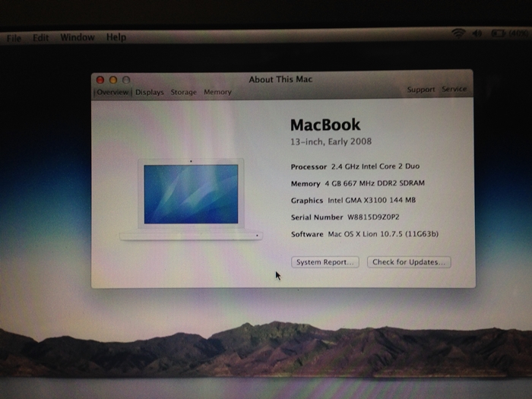The image size is (532, 399).
Task: Click the battery percentage '(40%)' text
Action: click(518, 33)
